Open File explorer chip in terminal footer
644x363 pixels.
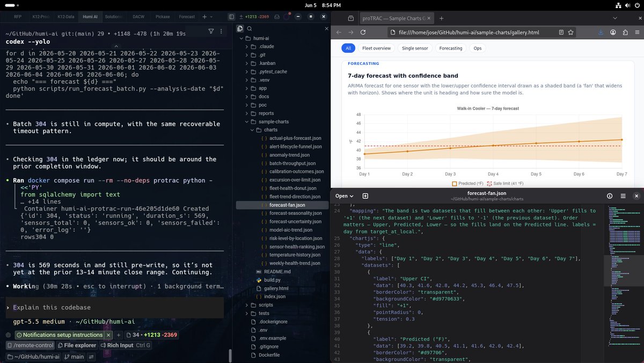77,345
